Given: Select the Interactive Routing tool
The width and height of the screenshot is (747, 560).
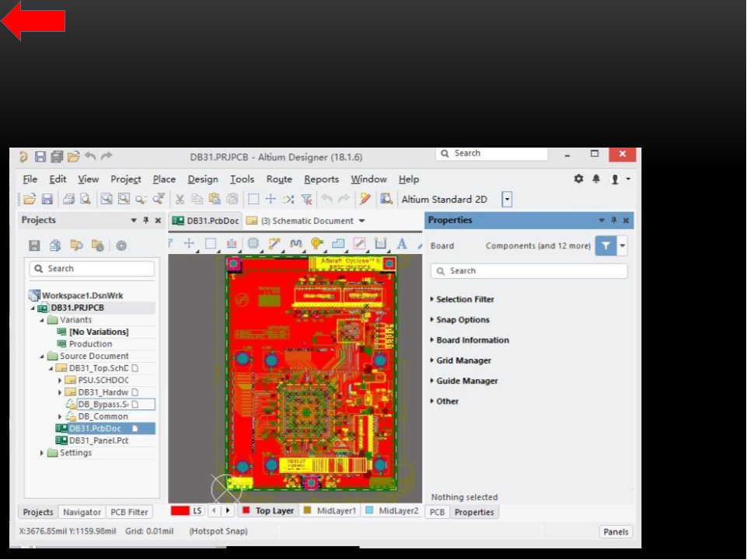Looking at the screenshot, I should (274, 244).
